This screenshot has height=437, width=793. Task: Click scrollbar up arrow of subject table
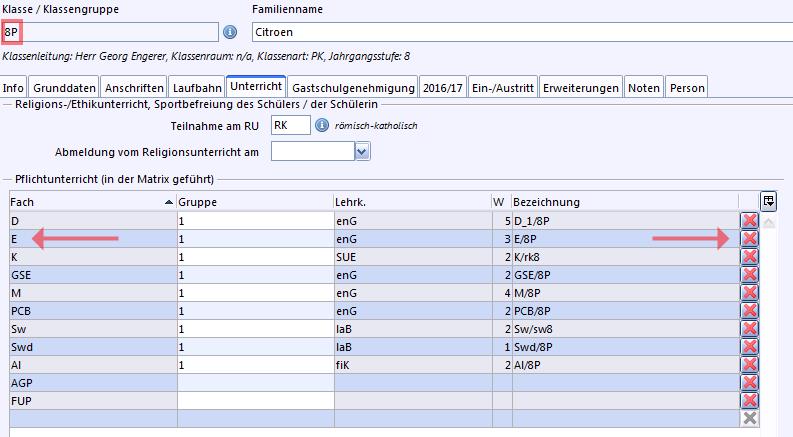(x=768, y=223)
